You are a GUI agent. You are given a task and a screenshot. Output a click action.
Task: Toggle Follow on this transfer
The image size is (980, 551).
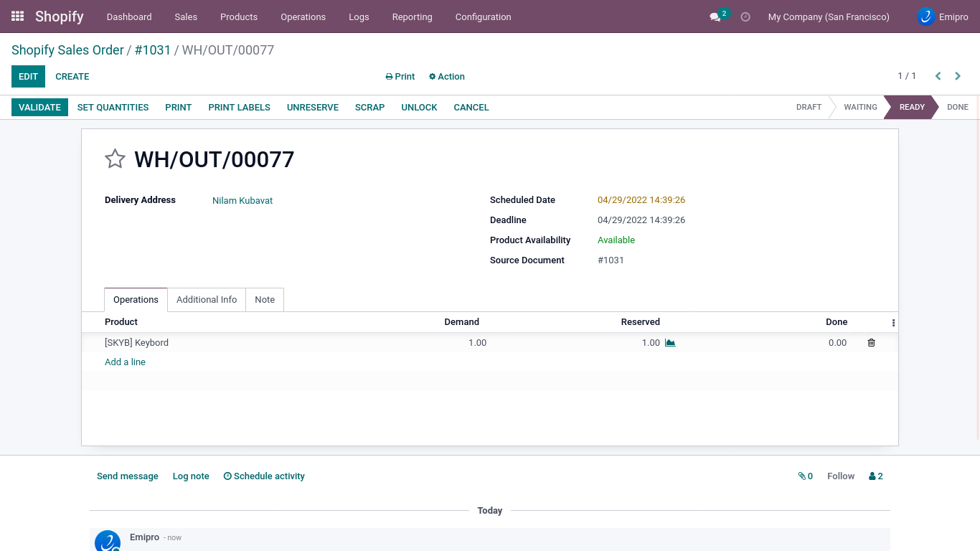(841, 476)
